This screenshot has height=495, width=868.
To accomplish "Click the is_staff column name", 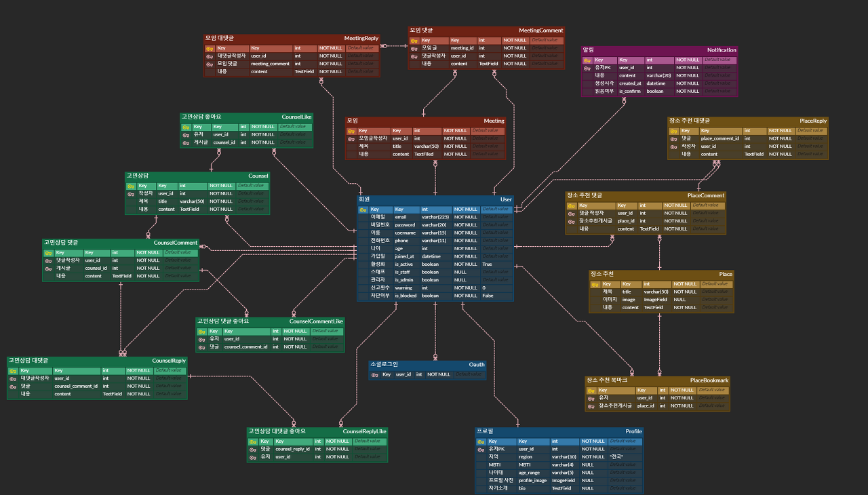I will coord(402,272).
